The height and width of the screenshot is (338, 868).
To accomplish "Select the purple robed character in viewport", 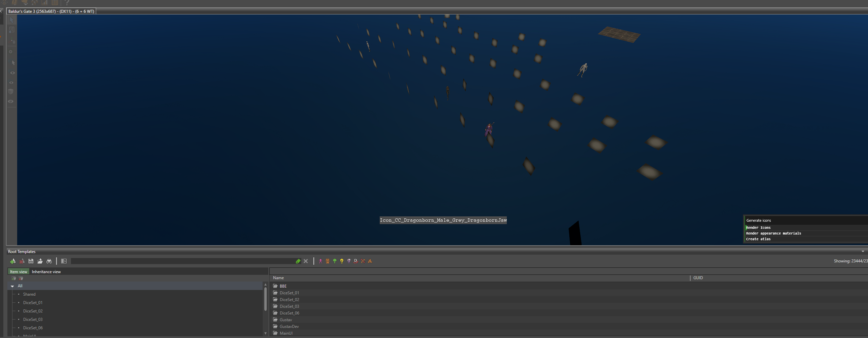I will (489, 129).
